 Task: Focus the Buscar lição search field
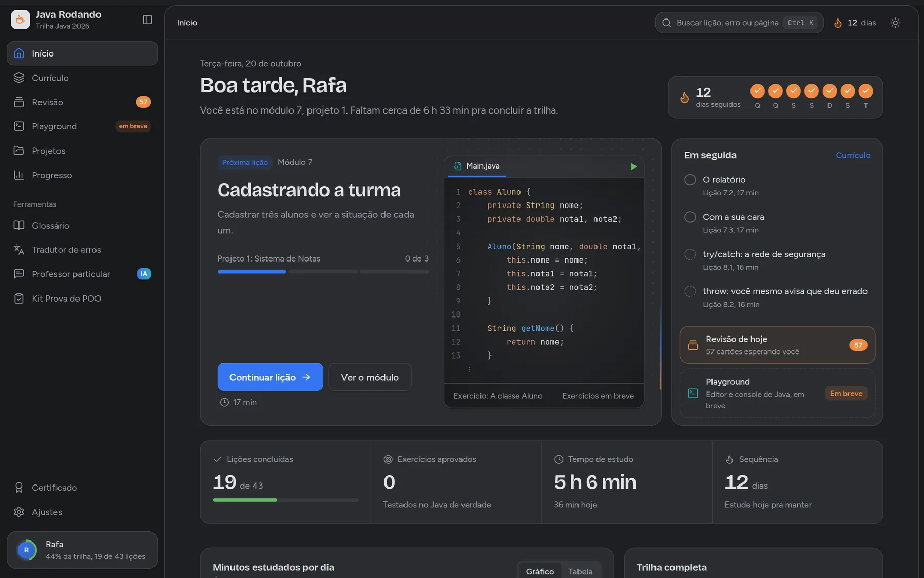pos(739,23)
